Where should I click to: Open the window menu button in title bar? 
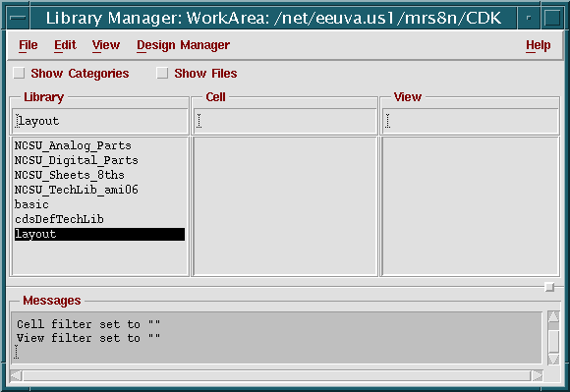(18, 18)
